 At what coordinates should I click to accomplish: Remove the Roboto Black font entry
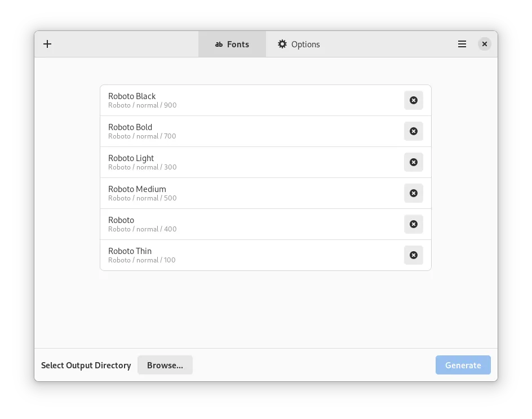[x=413, y=100]
